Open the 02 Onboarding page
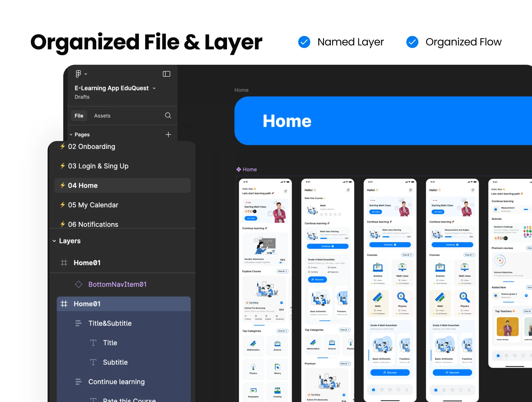Screen dimensions: 532x402 pos(92,147)
